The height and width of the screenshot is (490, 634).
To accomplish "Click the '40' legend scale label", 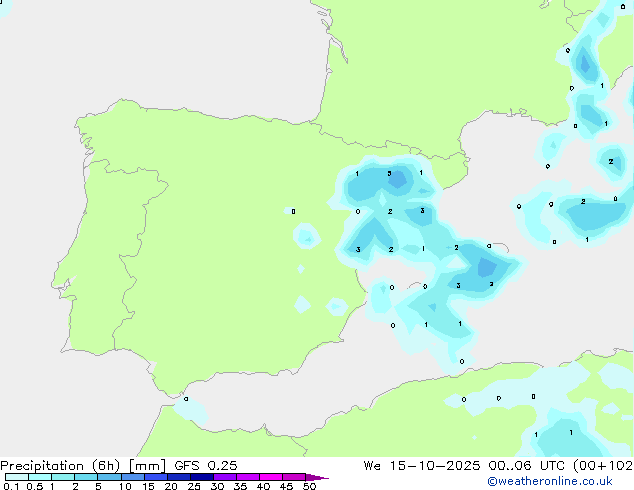I will click(x=263, y=486).
